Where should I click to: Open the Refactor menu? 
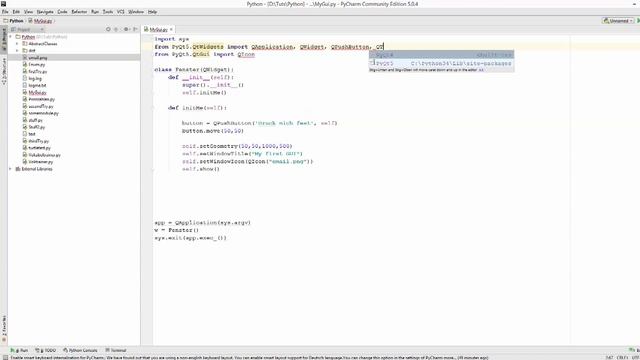click(x=79, y=12)
